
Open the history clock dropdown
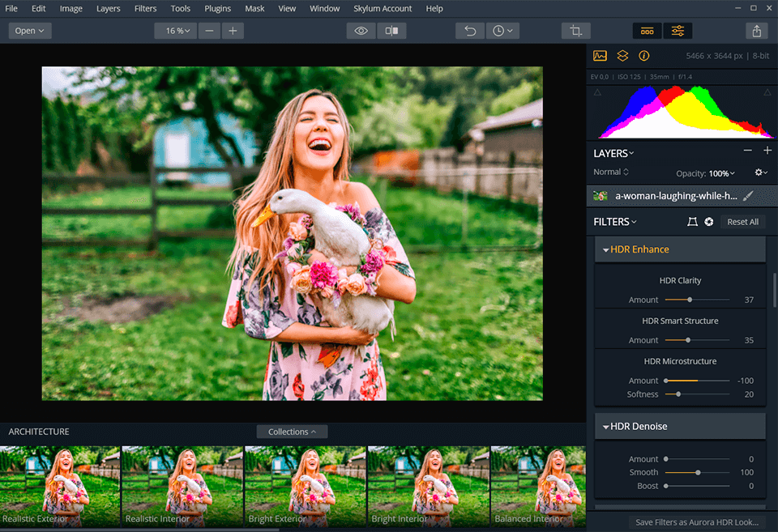coord(502,31)
